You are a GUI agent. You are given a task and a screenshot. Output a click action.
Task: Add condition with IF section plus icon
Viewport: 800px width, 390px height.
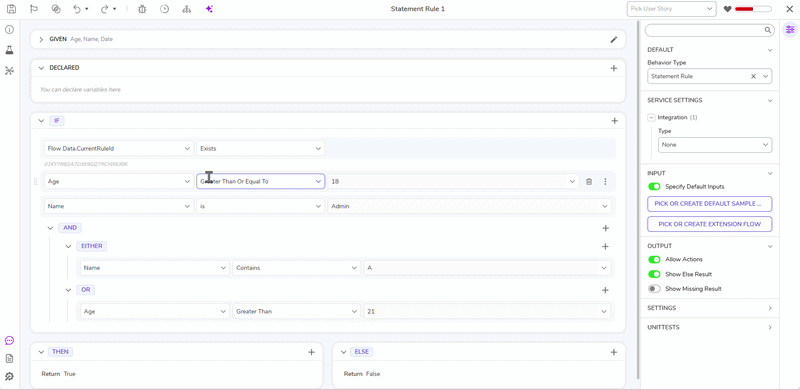614,121
